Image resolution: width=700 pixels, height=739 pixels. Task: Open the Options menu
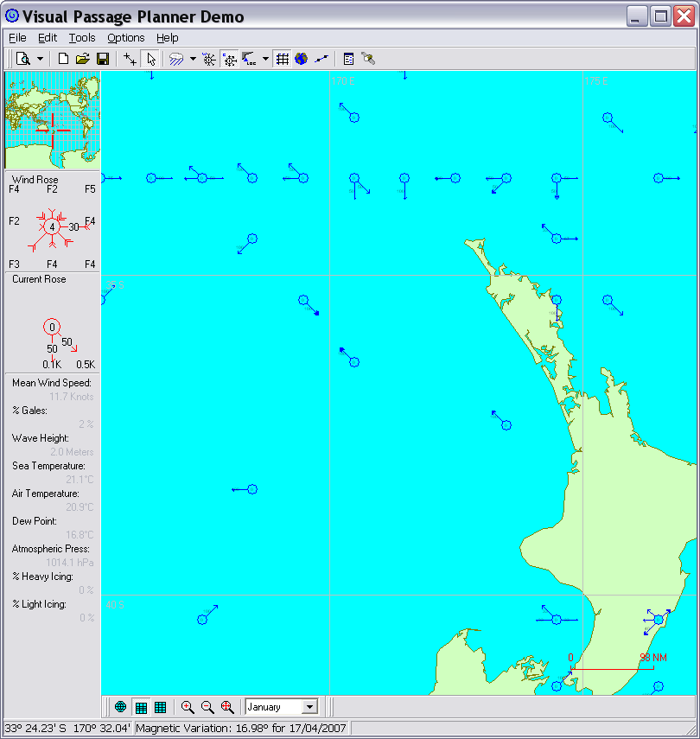tap(125, 38)
